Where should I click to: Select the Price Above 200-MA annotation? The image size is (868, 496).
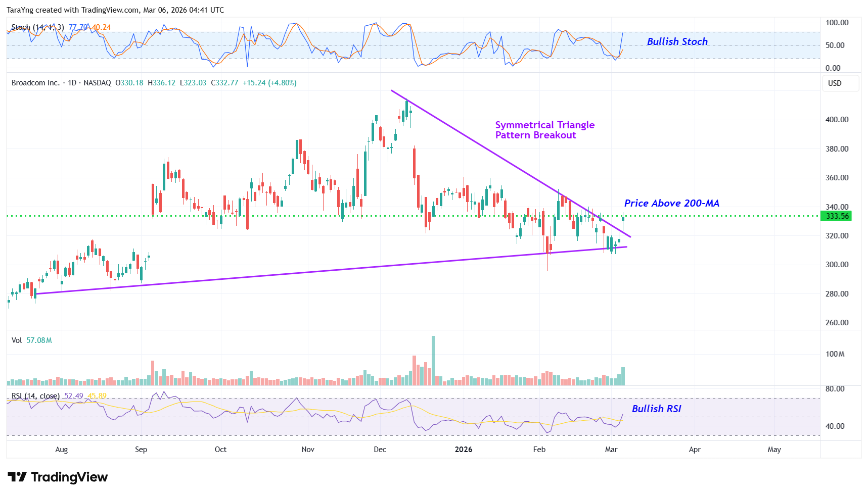tap(671, 203)
